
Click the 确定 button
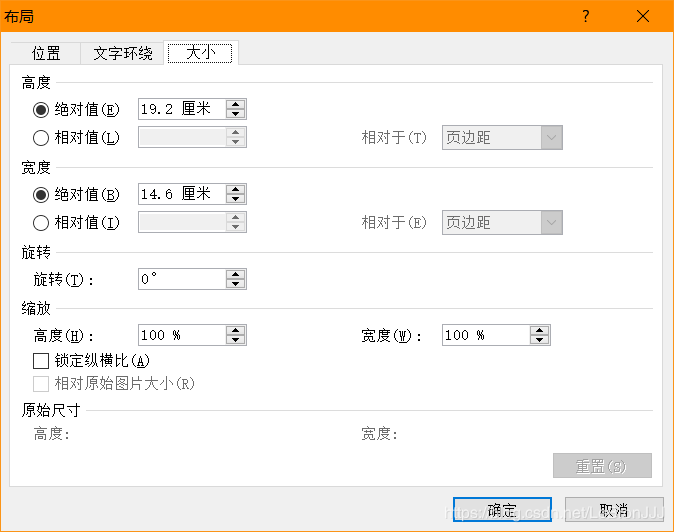[x=502, y=510]
